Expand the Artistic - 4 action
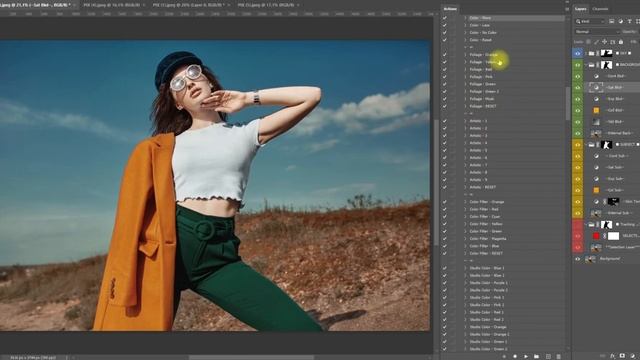The width and height of the screenshot is (640, 360). point(465,143)
